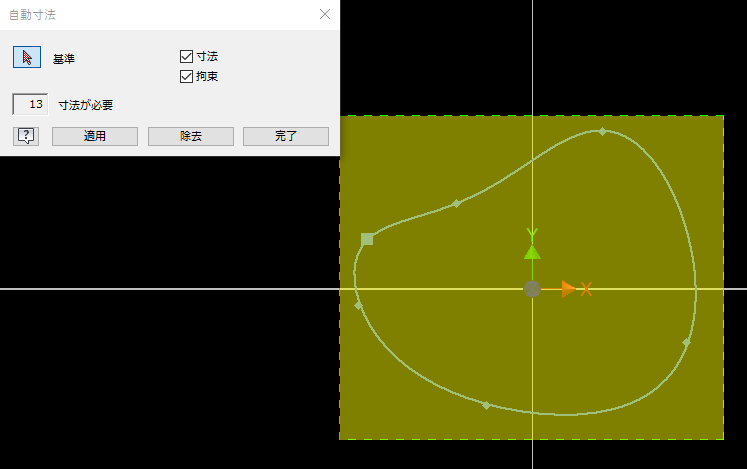This screenshot has height=469, width=747.
Task: Click the 基準 selection arrow icon
Action: (x=27, y=57)
